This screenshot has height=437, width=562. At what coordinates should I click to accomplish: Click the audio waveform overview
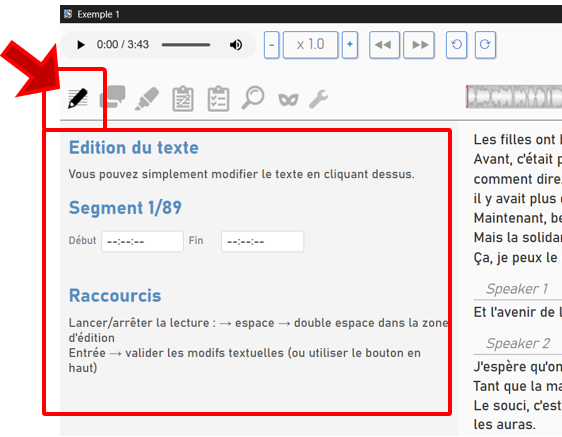[x=514, y=96]
